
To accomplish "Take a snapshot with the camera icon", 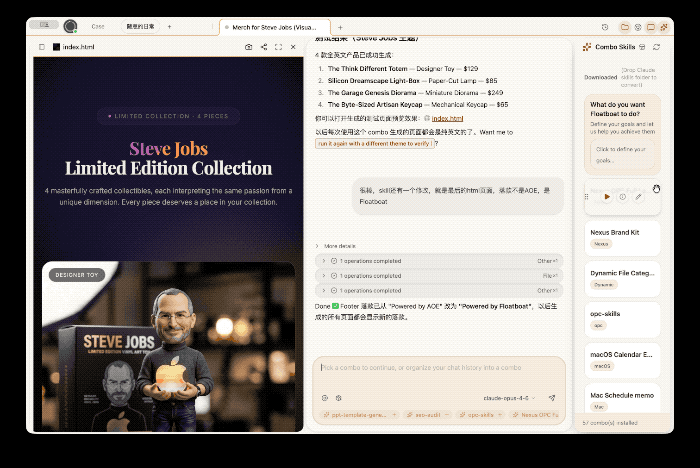I will click(x=249, y=47).
